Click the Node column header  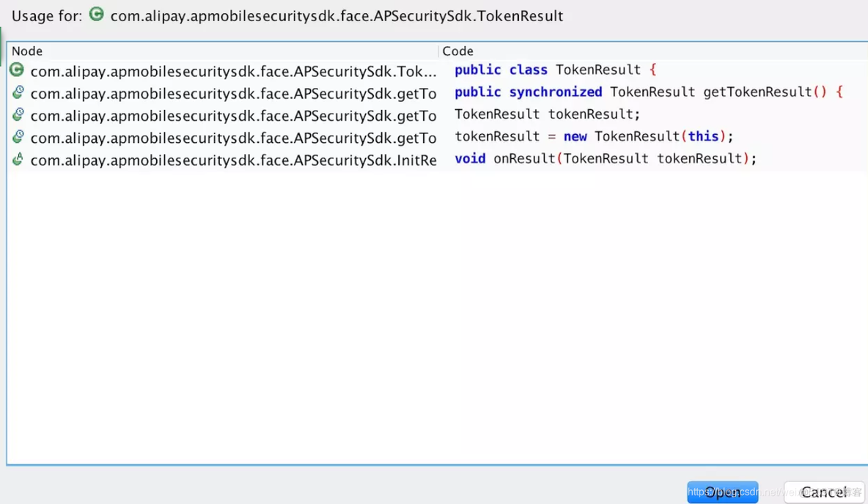(x=223, y=51)
